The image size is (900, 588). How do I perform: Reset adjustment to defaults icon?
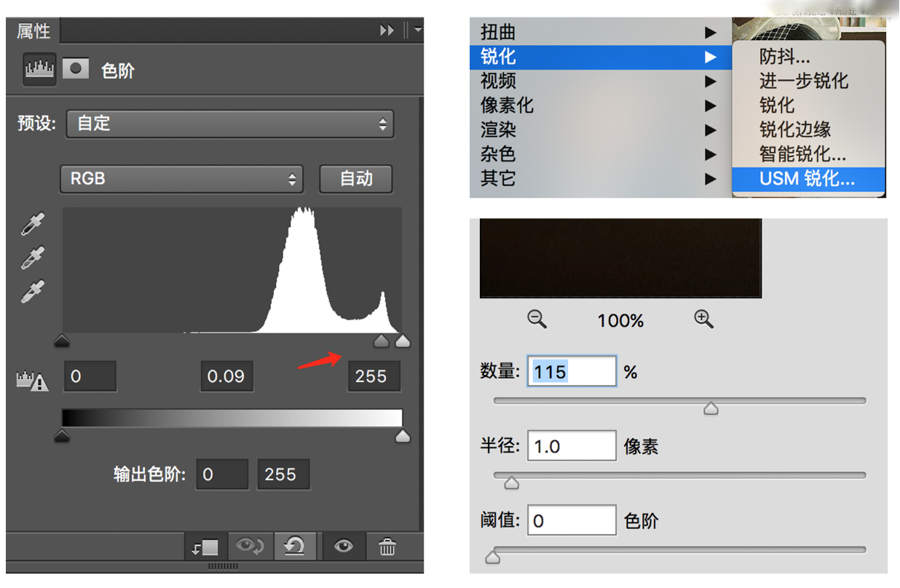pos(295,546)
